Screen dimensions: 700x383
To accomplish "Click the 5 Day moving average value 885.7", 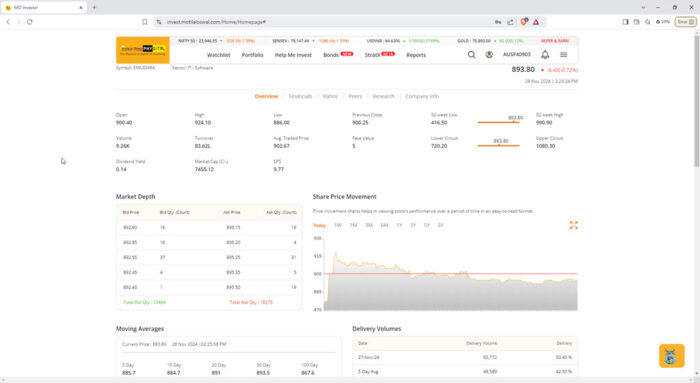I will (x=129, y=373).
